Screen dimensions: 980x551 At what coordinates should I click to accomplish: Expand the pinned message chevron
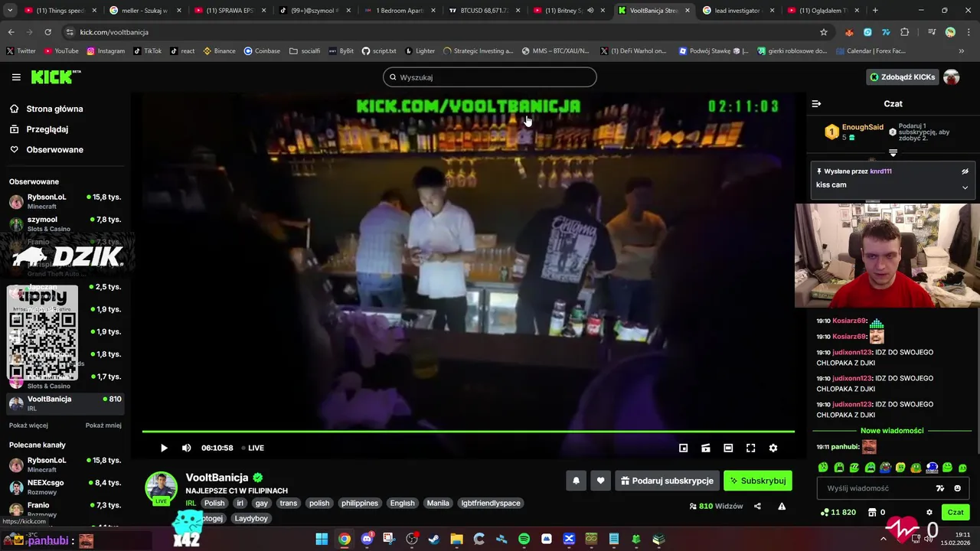[965, 187]
